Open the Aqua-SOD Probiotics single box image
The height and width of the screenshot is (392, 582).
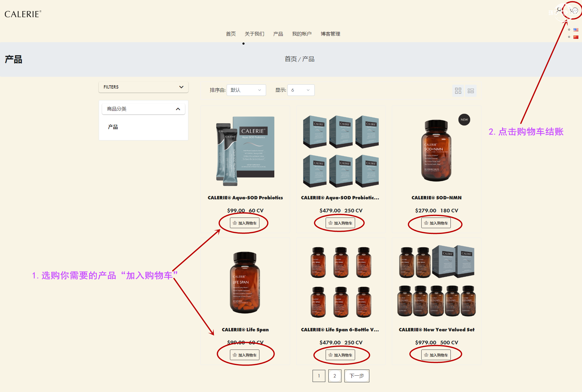[x=245, y=151]
